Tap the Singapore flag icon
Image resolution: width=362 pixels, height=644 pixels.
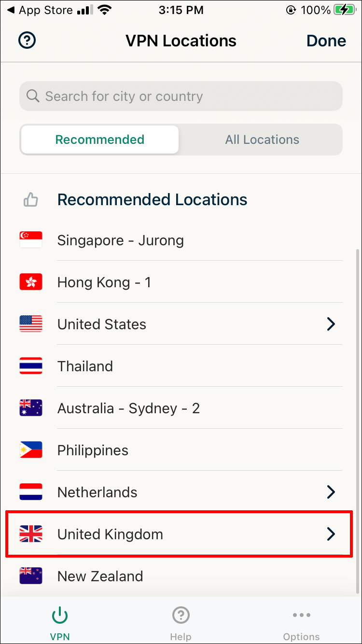31,240
